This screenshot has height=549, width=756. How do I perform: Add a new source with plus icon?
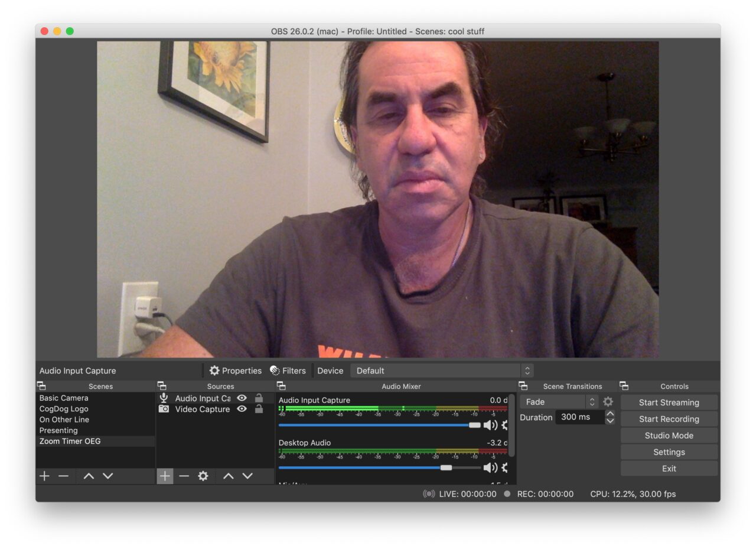pos(165,476)
